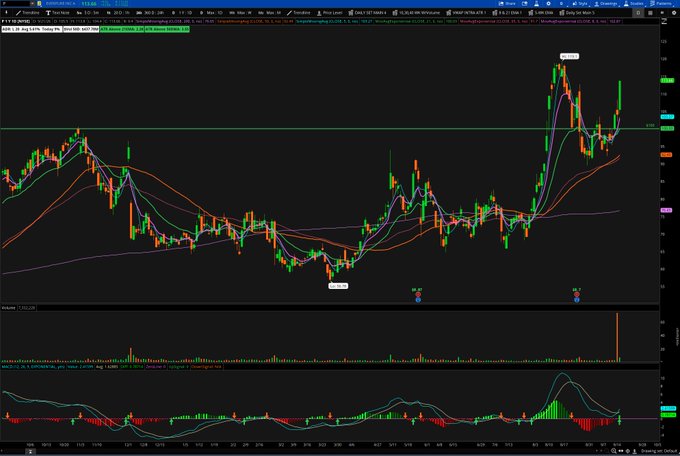This screenshot has height=456, width=680.
Task: Switch timeframe to 1 Y : 1D
Action: pos(182,13)
